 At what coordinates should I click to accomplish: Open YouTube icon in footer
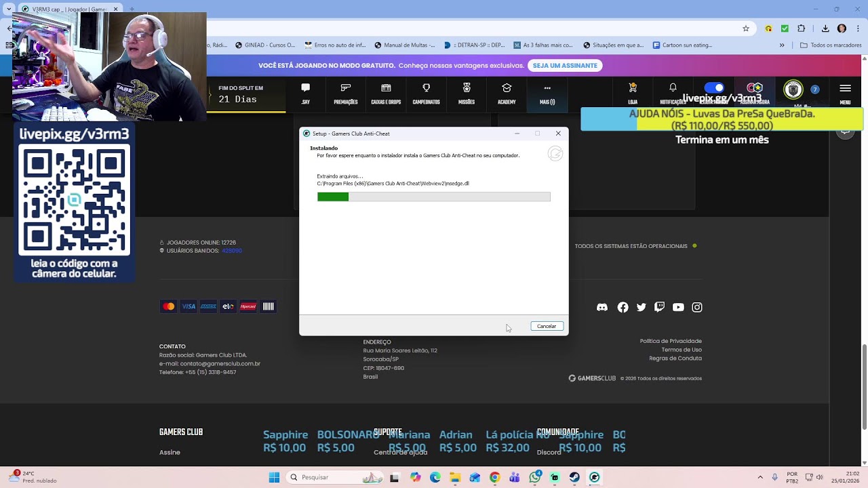pos(678,307)
